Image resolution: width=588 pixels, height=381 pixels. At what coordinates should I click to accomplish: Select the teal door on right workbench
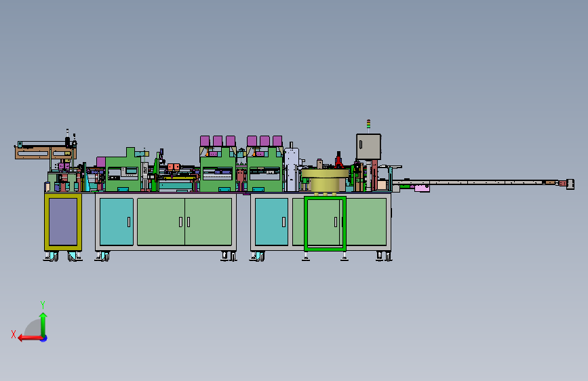coord(271,222)
